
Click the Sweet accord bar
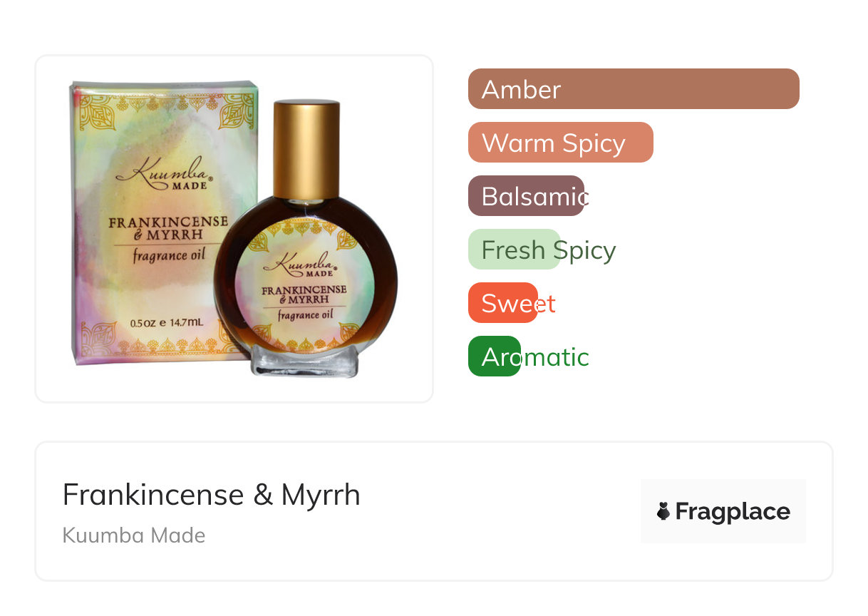pyautogui.click(x=503, y=303)
